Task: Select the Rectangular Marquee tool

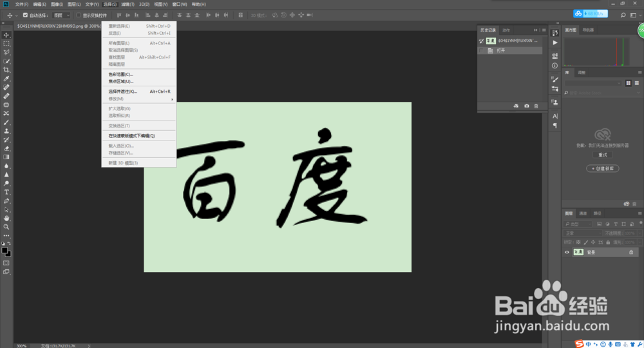Action: pos(6,44)
